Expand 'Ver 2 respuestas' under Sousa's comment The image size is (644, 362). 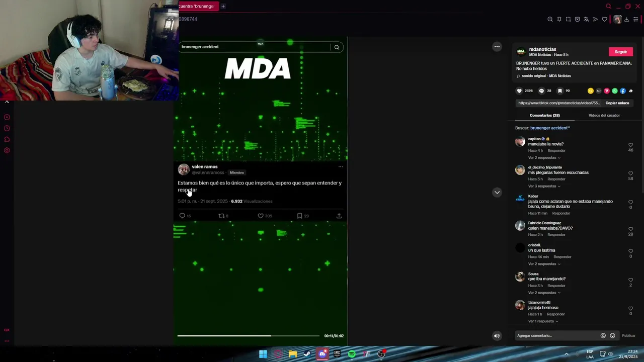click(544, 293)
